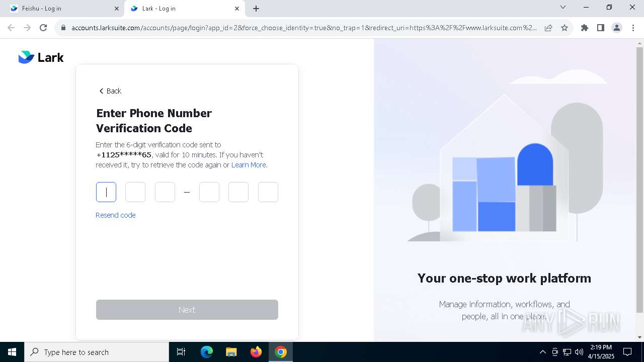Select the sixth verification code digit box
Image resolution: width=644 pixels, height=362 pixels.
tap(268, 192)
